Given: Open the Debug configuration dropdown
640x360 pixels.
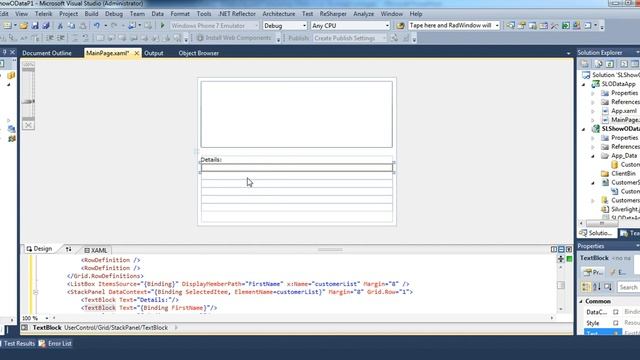Looking at the screenshot, I should 304,26.
